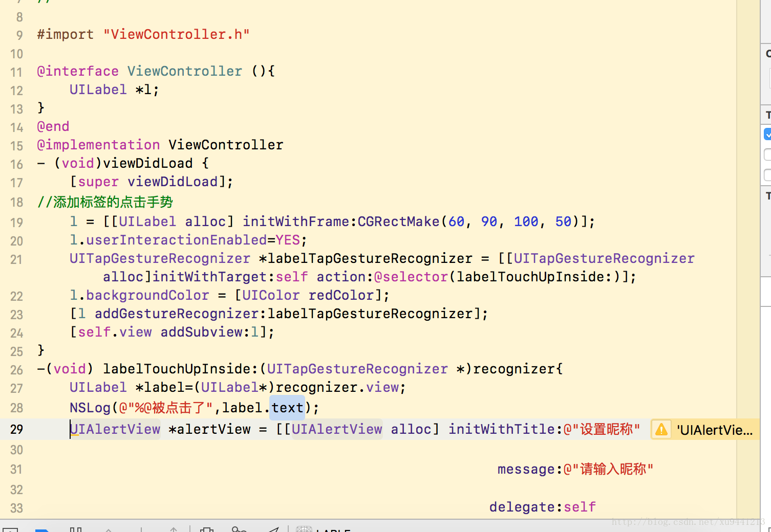Click the highlighted text token on line 28

(x=288, y=408)
